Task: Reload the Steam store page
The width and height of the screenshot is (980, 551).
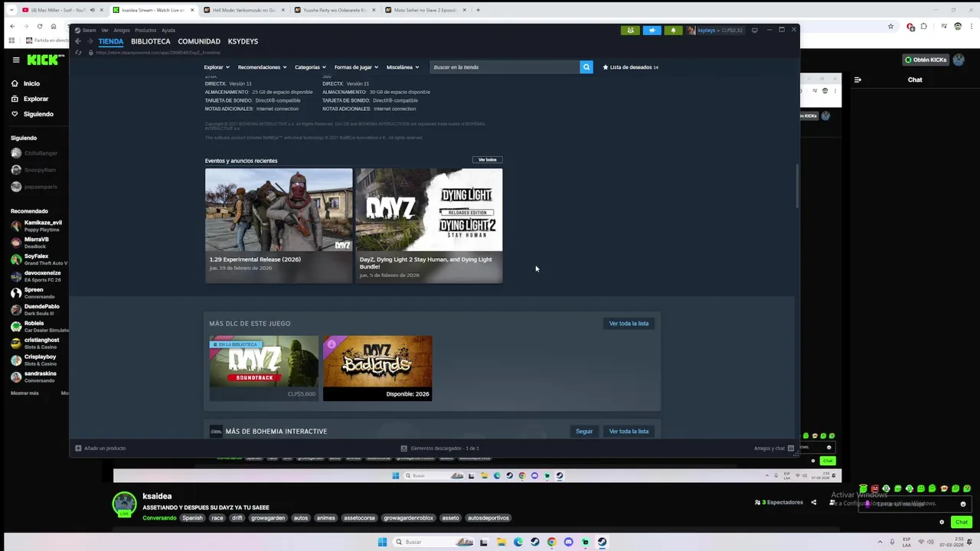Action: click(x=78, y=53)
